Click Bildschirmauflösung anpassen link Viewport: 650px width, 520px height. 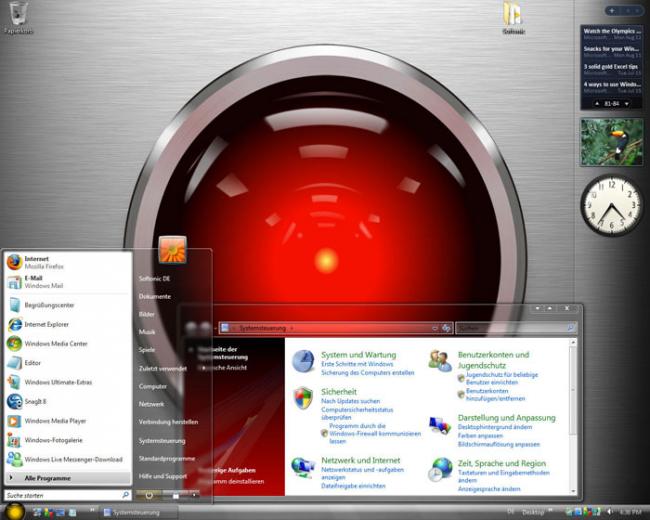(499, 445)
